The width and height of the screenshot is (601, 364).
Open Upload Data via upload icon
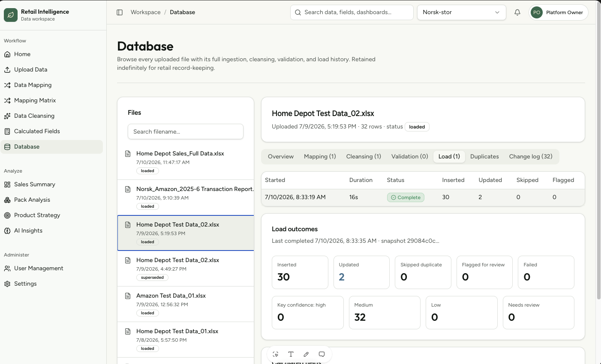[x=7, y=70]
